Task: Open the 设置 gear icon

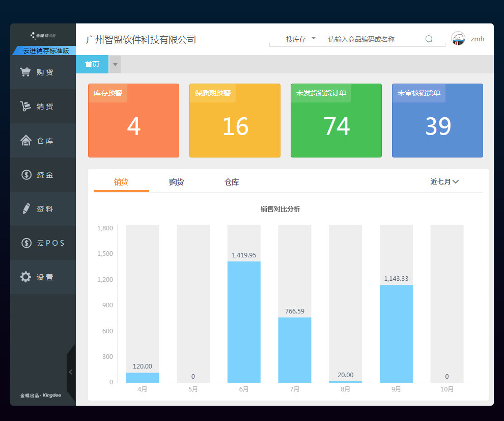Action: click(x=26, y=277)
